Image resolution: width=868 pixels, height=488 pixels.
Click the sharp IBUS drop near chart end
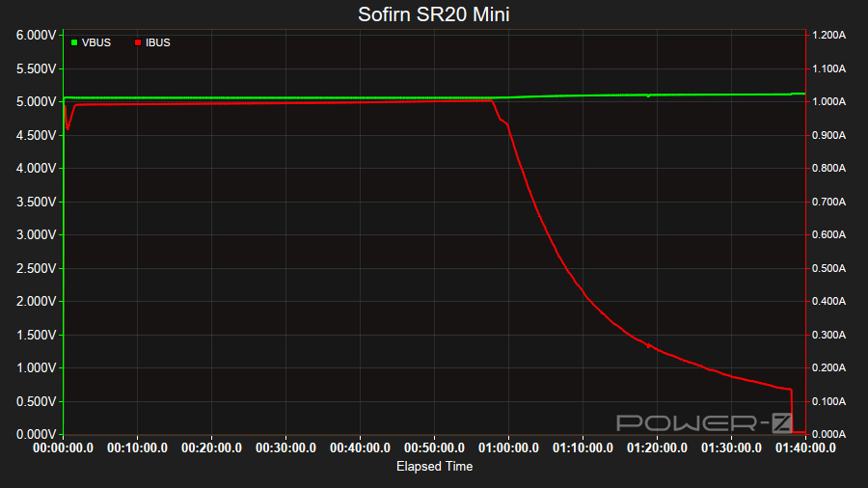coord(792,411)
